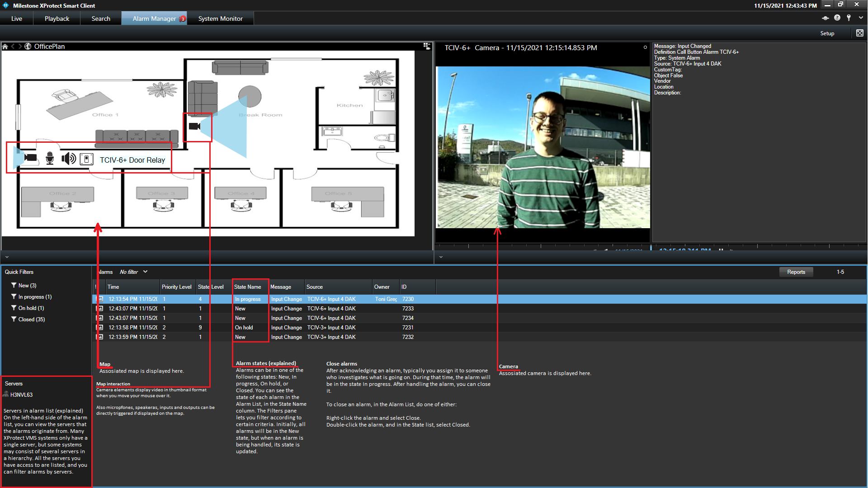Toggle full screen mode icon
Image resolution: width=868 pixels, height=488 pixels.
859,33
